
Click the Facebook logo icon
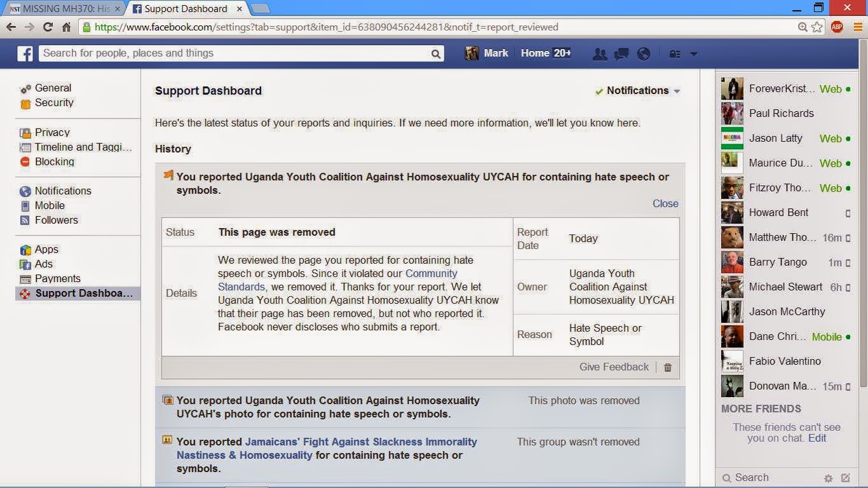click(x=25, y=53)
